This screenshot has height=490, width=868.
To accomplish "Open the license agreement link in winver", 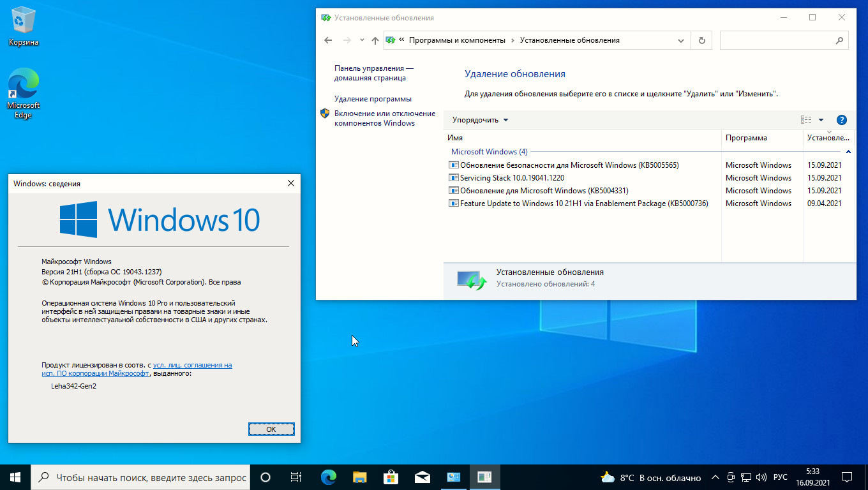I will click(137, 369).
